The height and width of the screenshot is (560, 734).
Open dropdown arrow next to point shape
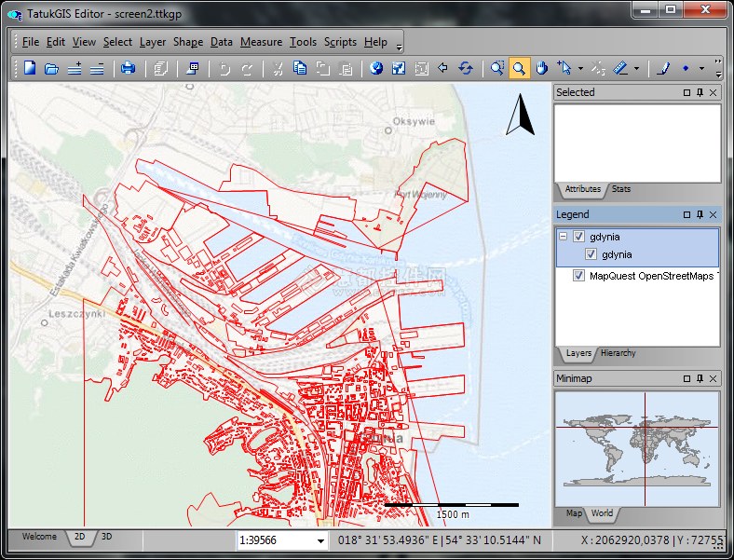(x=701, y=69)
